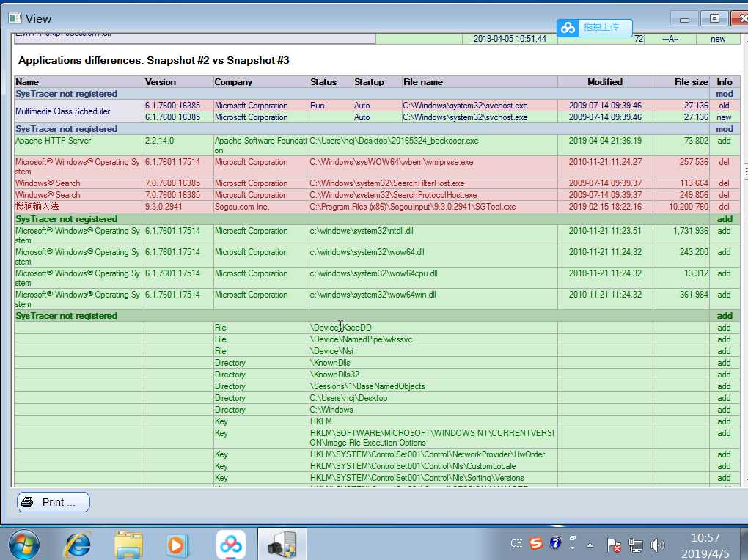Click the File name column header

click(x=480, y=82)
